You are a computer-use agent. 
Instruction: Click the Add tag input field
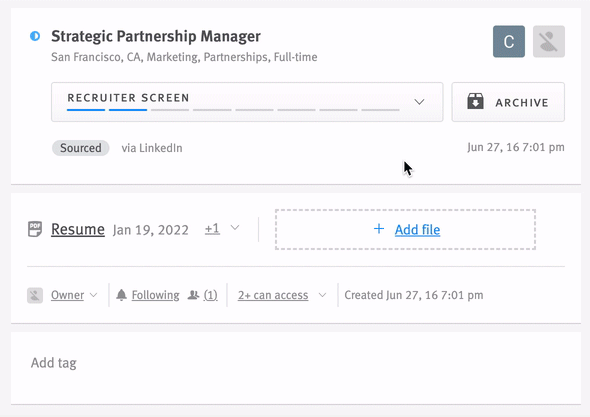[296, 363]
